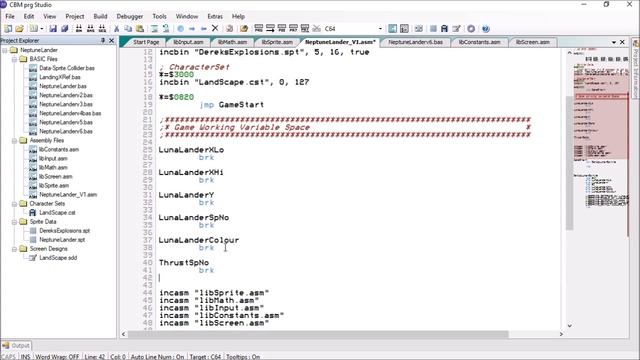This screenshot has width=640, height=360.
Task: Click the black X icon in toolbar
Action: click(x=215, y=29)
